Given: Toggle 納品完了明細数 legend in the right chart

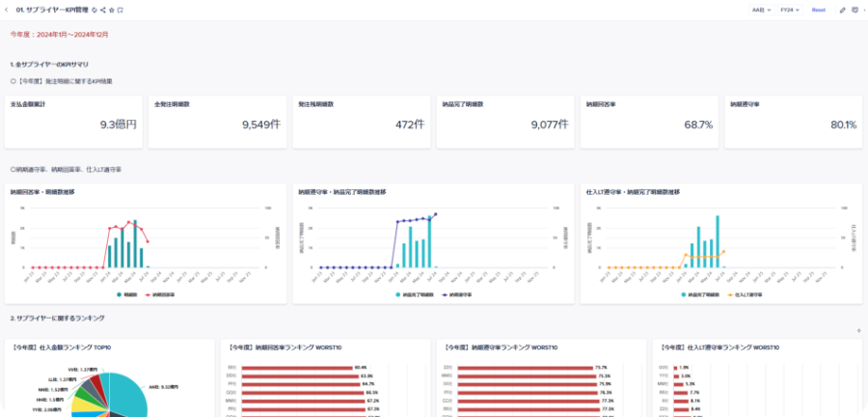Looking at the screenshot, I should click(x=700, y=294).
